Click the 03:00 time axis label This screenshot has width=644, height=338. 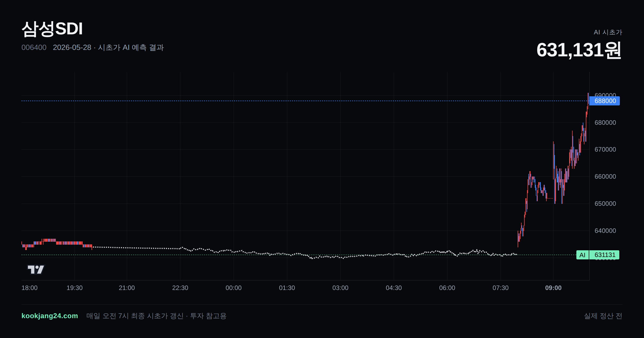(341, 288)
